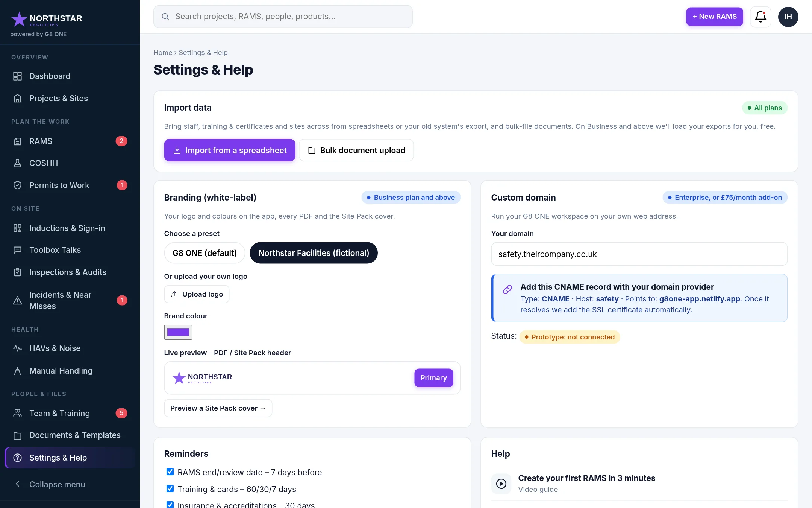Select the Northstar Facilities (fictional) preset

pos(314,253)
